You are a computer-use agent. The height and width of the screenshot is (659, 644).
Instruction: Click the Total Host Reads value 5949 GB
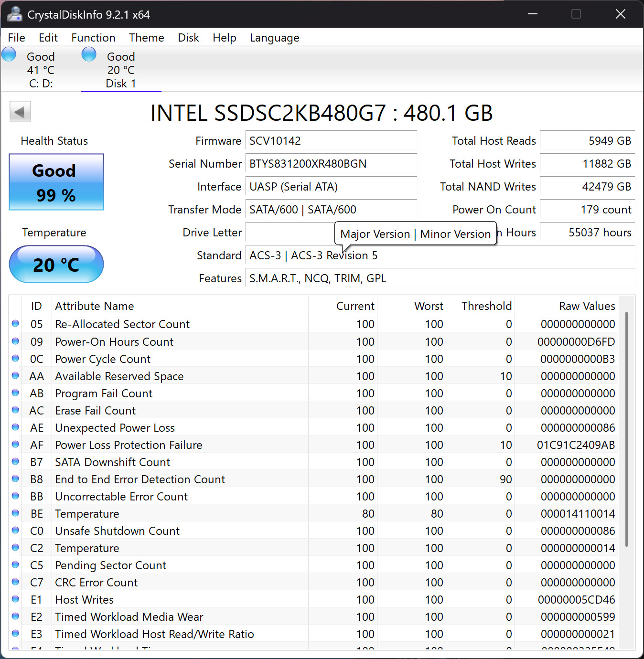pos(587,141)
